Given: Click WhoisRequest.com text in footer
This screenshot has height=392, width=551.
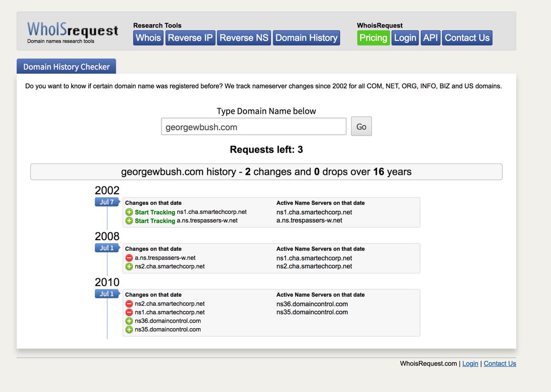Looking at the screenshot, I should coord(428,364).
